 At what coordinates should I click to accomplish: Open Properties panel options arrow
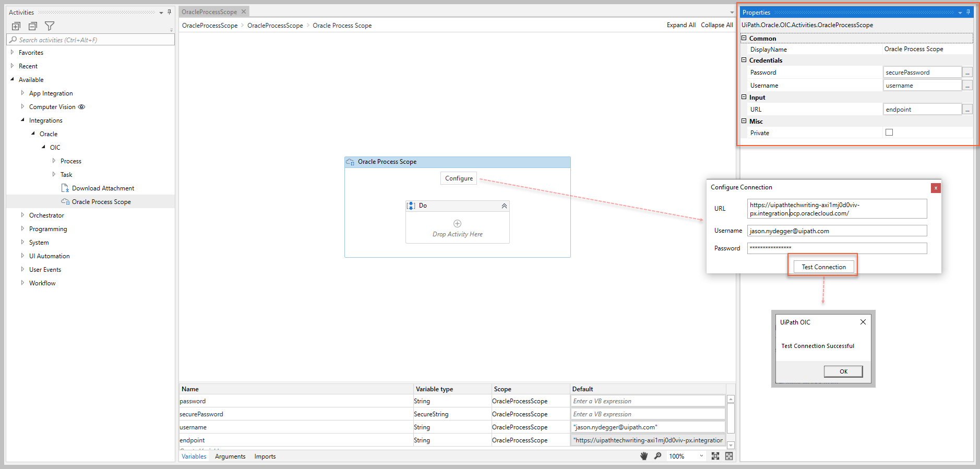(x=960, y=13)
